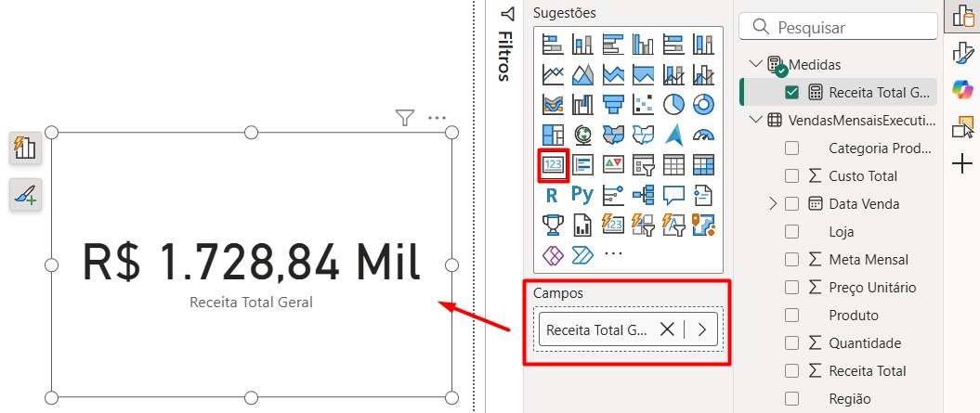The width and height of the screenshot is (980, 413).
Task: Select the stacked column chart visual
Action: [x=582, y=45]
